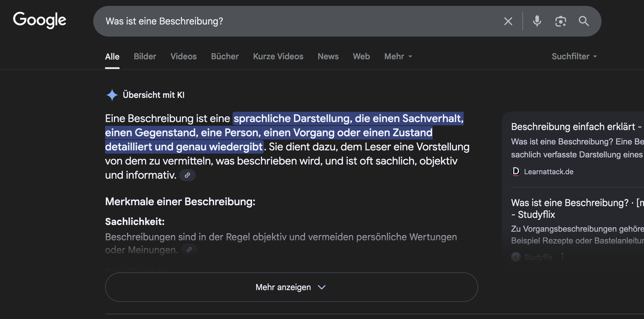Select the Kurze Videos tab

tap(278, 57)
